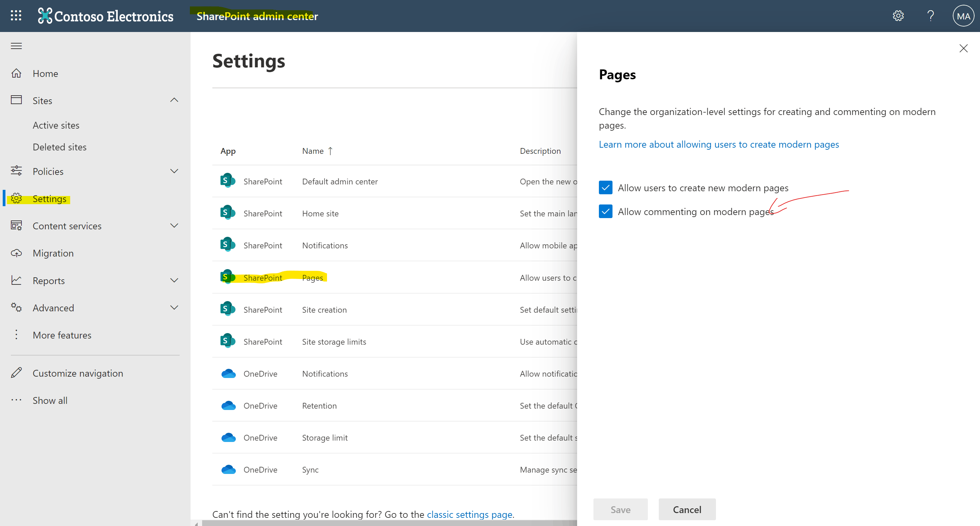The width and height of the screenshot is (980, 526).
Task: Collapse the Sites section chevron
Action: point(174,100)
